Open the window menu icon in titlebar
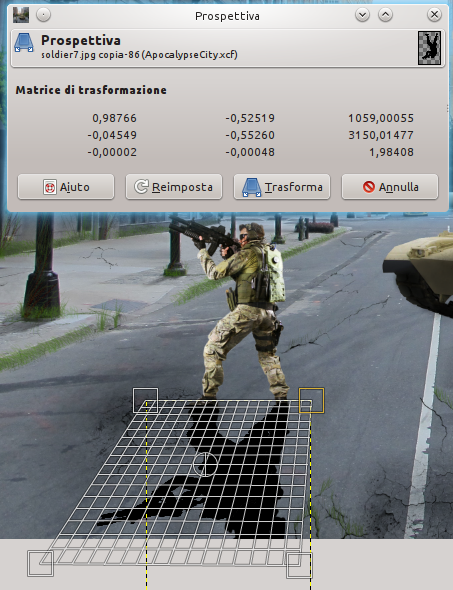Screen dimensions: 453x590 tap(21, 15)
